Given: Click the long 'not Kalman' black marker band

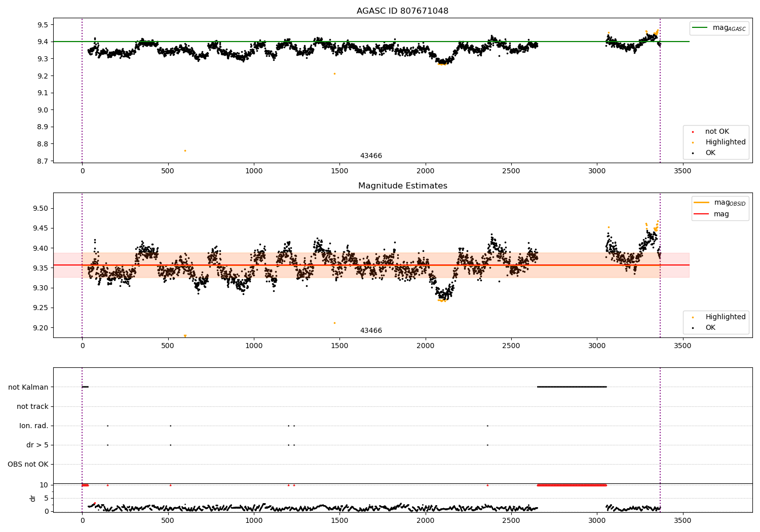Looking at the screenshot, I should [572, 387].
